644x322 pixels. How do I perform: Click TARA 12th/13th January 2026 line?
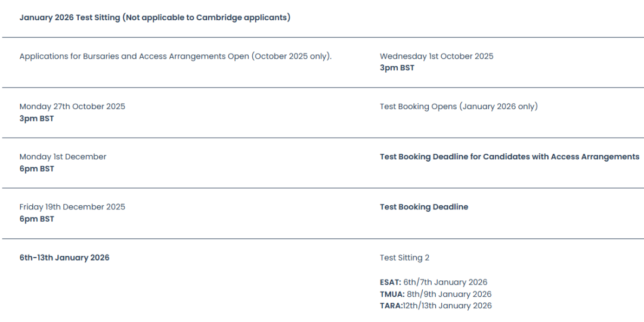point(436,306)
